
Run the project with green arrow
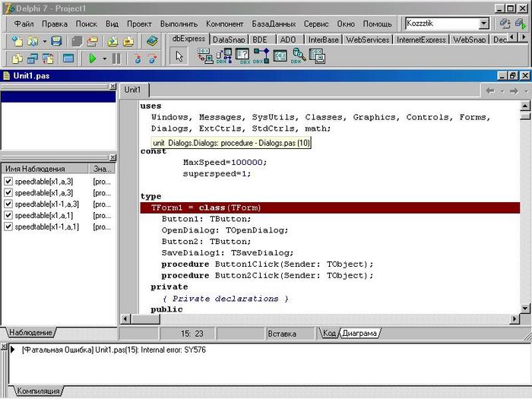92,59
